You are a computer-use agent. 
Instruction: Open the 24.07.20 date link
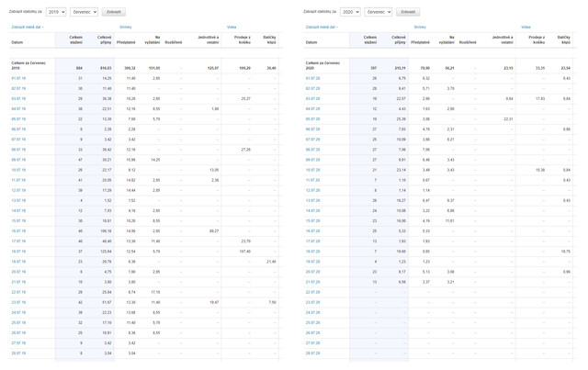click(312, 313)
